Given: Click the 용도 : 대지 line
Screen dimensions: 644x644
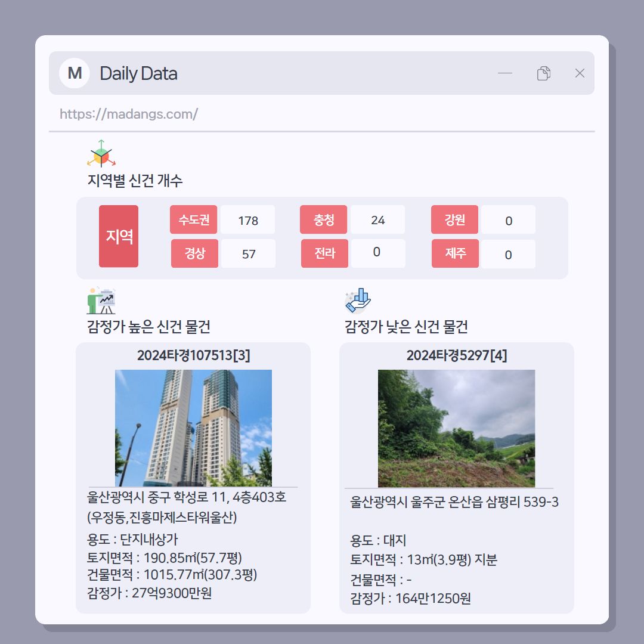Looking at the screenshot, I should (x=378, y=540).
